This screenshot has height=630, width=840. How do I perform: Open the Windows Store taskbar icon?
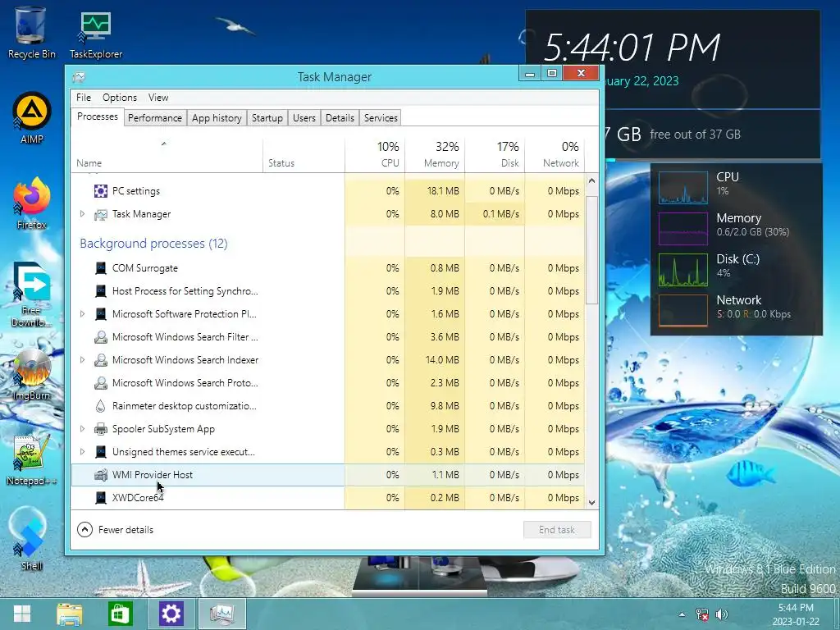(120, 614)
